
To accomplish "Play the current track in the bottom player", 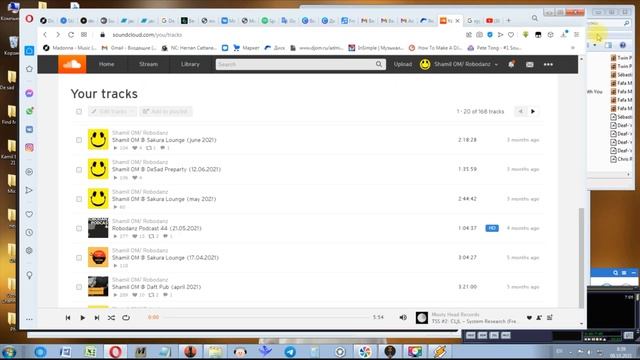I will point(82,318).
